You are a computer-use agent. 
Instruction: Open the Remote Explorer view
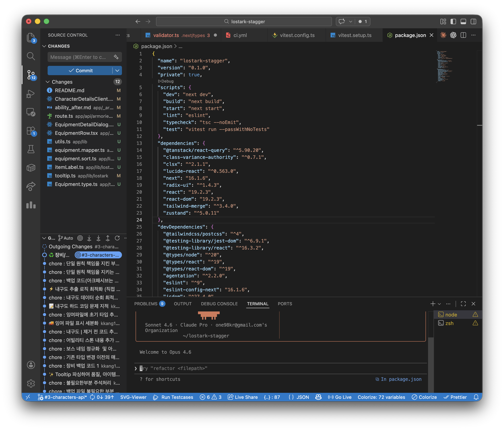[31, 112]
